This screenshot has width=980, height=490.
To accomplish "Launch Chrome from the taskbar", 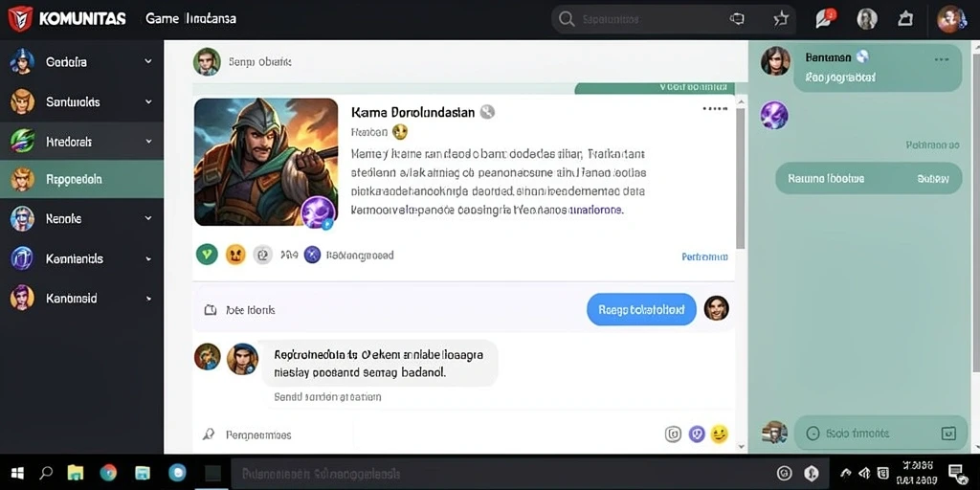I will [x=108, y=473].
